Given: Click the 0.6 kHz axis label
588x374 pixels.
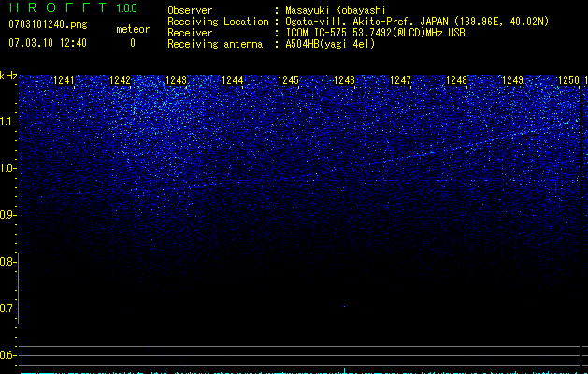Looking at the screenshot, I should [x=7, y=355].
